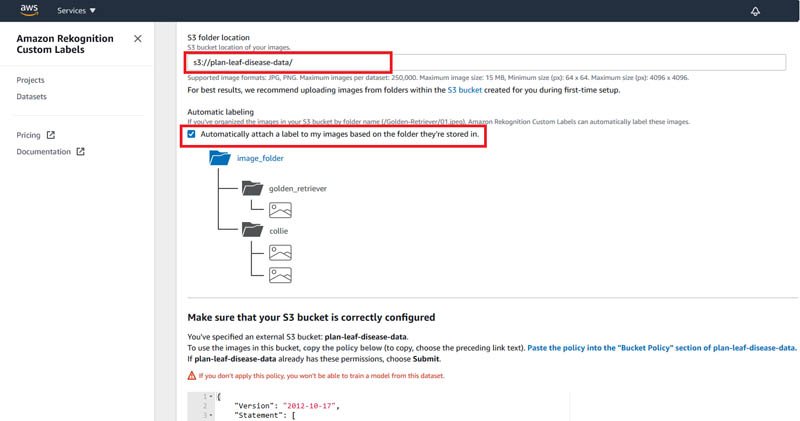
Task: Click the red warning triangle icon
Action: 191,376
